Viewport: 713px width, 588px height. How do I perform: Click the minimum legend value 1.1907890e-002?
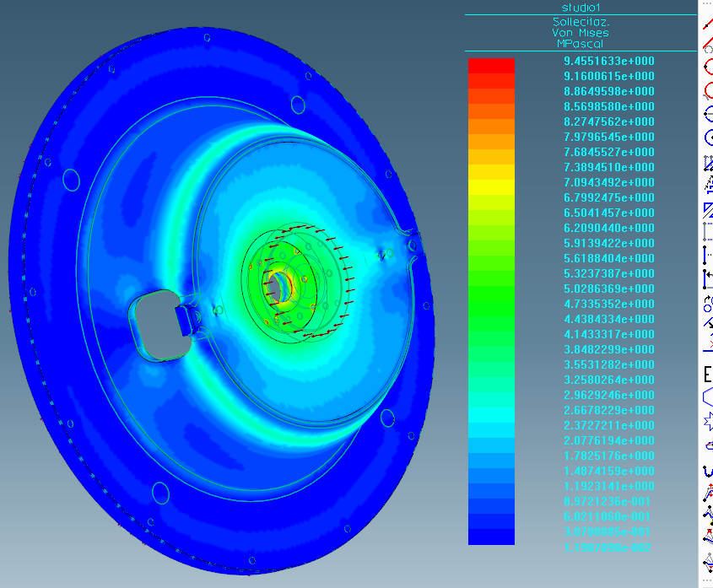pos(607,548)
